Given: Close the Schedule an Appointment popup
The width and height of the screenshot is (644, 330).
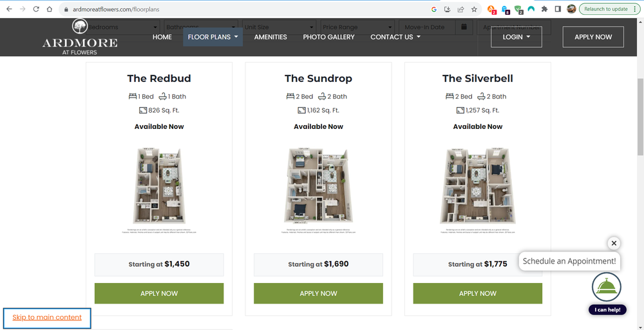Looking at the screenshot, I should pyautogui.click(x=614, y=243).
